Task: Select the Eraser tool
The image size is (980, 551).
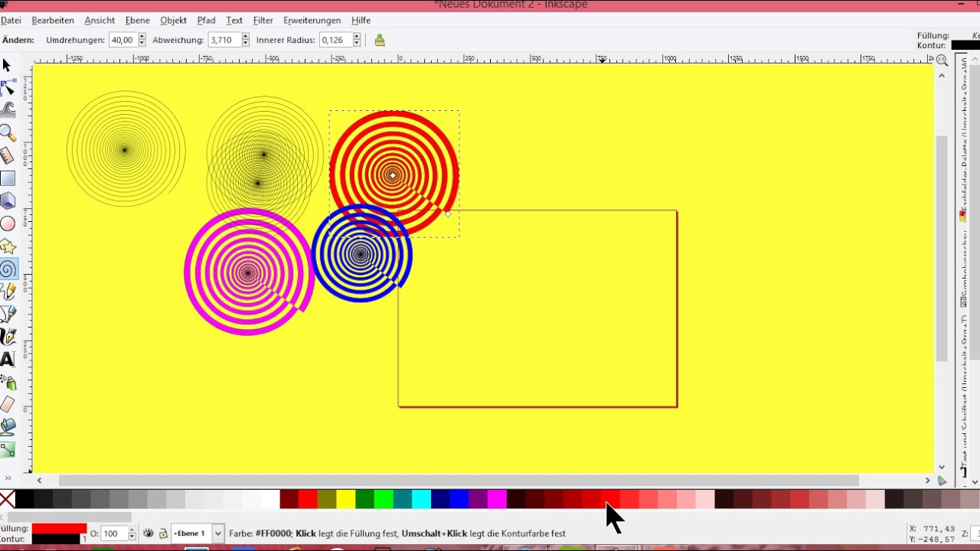Action: 7,404
